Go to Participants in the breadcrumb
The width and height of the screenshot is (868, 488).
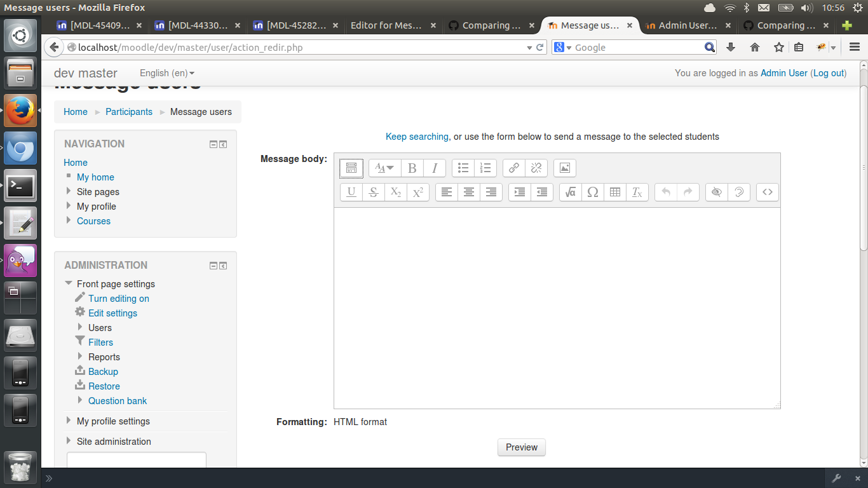[129, 112]
